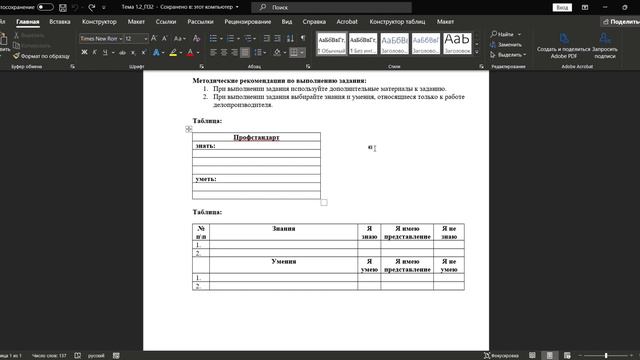Open the Рецензирование ribbon tab

[x=248, y=22]
